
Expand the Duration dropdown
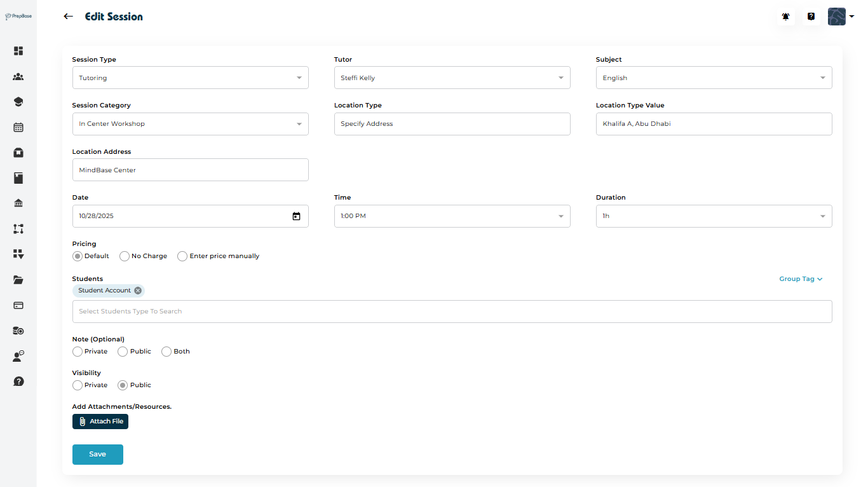(x=714, y=216)
